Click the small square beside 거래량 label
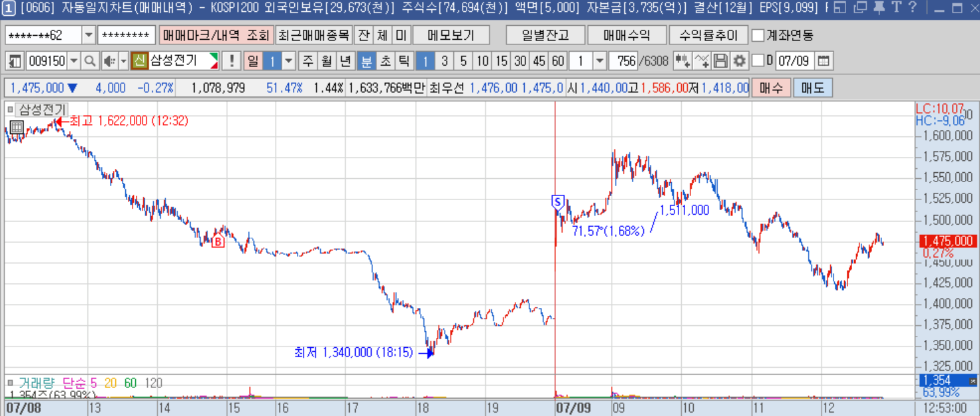The width and height of the screenshot is (980, 416). tap(10, 382)
